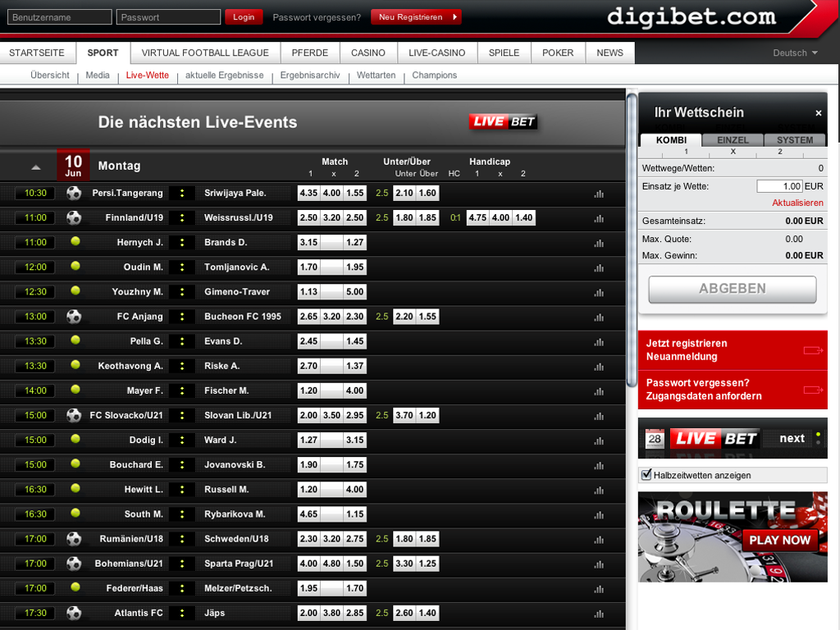Screen dimensions: 840x630
Task: Click Aktualisieren link in bet slip
Action: pos(797,203)
